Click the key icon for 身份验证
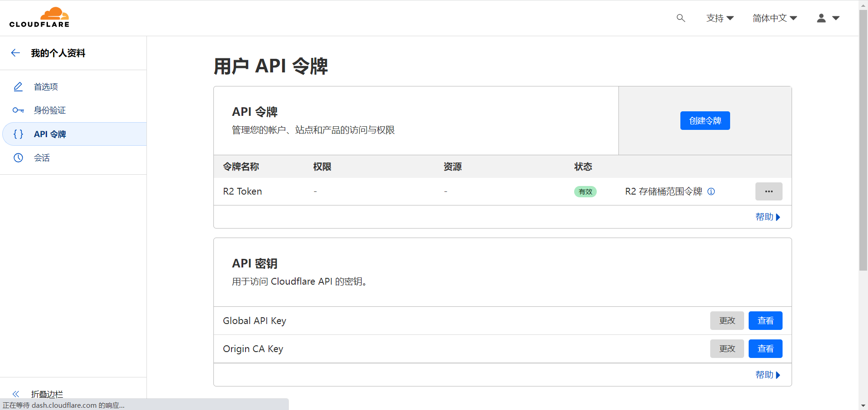The width and height of the screenshot is (868, 410). tap(18, 110)
